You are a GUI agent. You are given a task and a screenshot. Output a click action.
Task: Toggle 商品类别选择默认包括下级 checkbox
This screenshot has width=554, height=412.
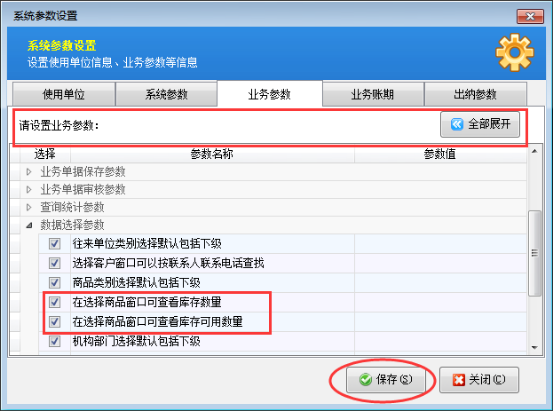(x=54, y=283)
